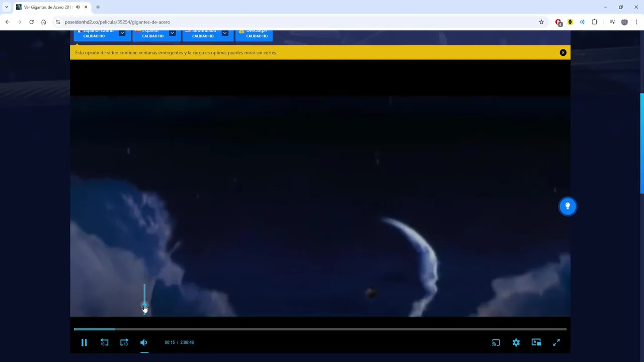644x362 pixels.
Task: Reload the current page
Action: pyautogui.click(x=31, y=22)
